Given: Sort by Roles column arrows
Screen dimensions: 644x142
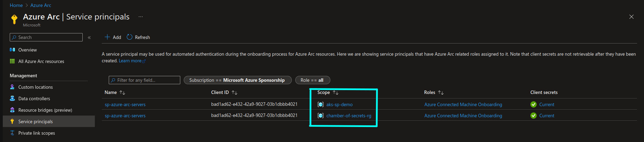Looking at the screenshot, I should (441, 93).
